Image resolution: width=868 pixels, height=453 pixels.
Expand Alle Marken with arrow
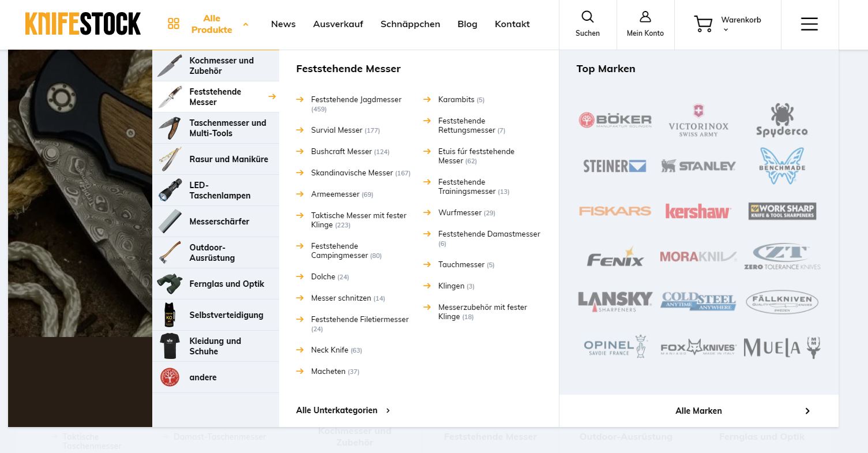[x=807, y=411]
